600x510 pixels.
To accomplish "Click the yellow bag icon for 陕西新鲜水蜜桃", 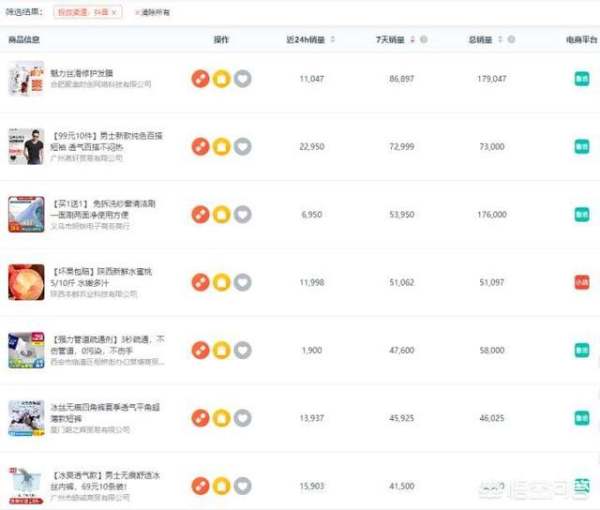I will click(221, 282).
